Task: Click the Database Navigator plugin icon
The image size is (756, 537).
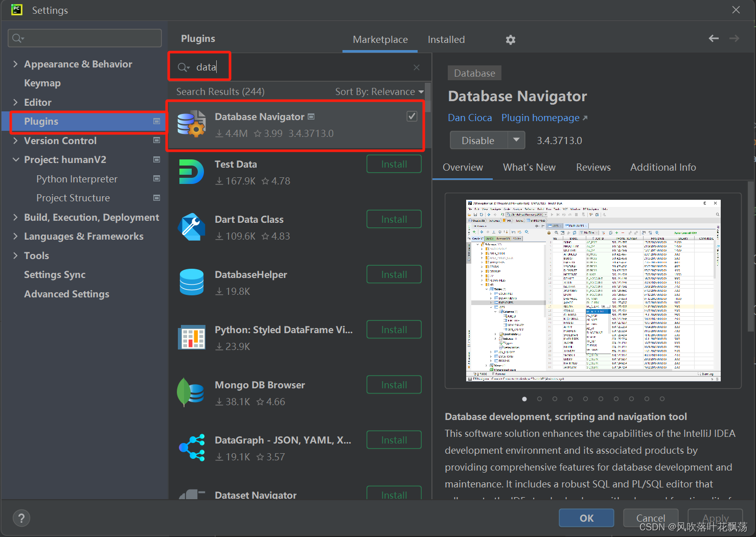Action: point(192,124)
